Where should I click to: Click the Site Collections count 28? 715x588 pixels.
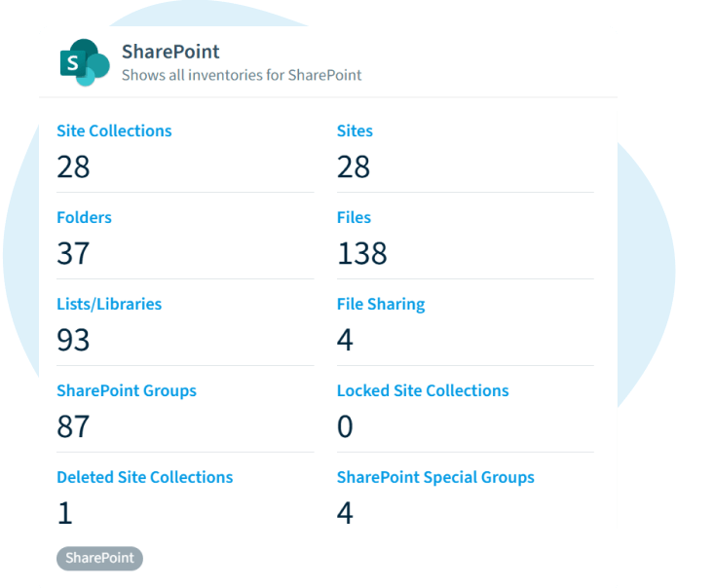click(73, 166)
